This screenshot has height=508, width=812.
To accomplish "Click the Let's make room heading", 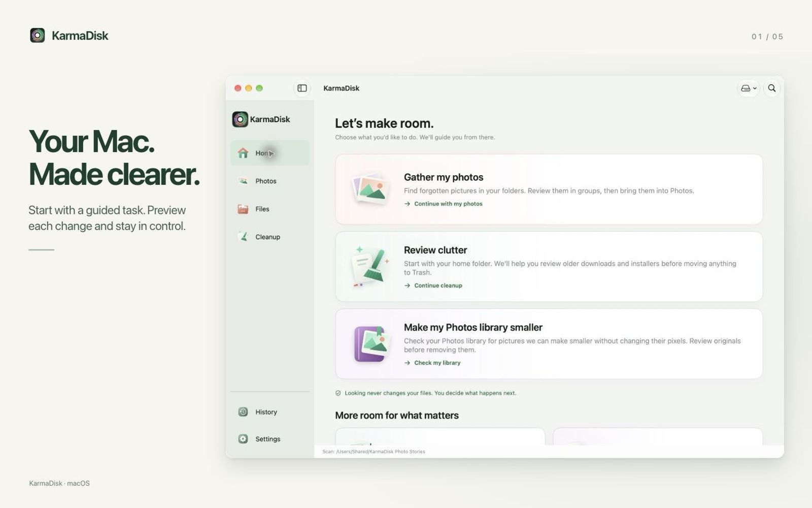I will tap(384, 123).
